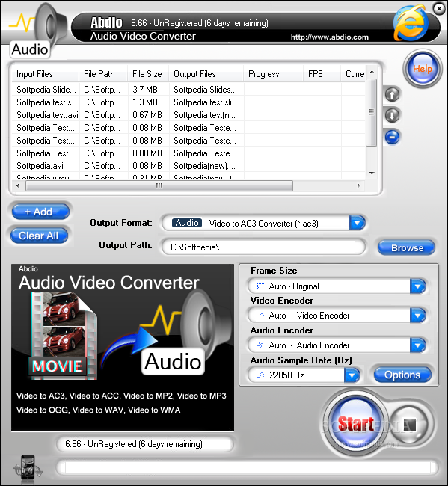Open the http://www.abdio.com link
Viewport: 448px width, 486px height.
tap(330, 37)
